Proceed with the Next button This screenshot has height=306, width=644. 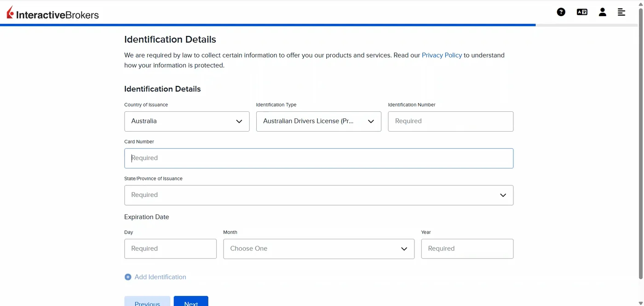tap(191, 301)
